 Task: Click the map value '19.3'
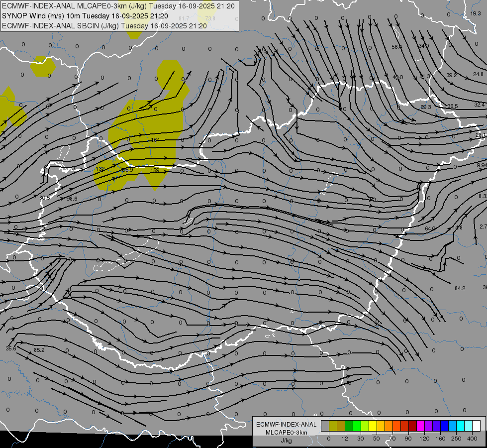476,13
